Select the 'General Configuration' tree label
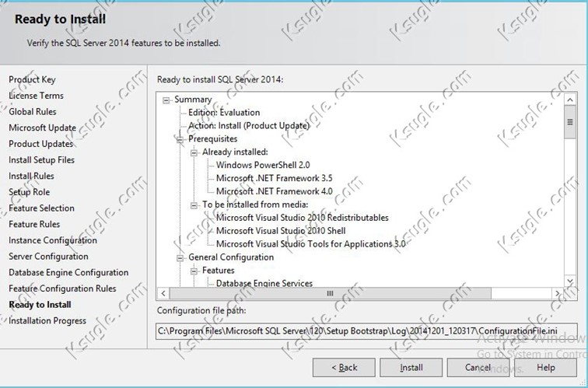 tap(231, 257)
